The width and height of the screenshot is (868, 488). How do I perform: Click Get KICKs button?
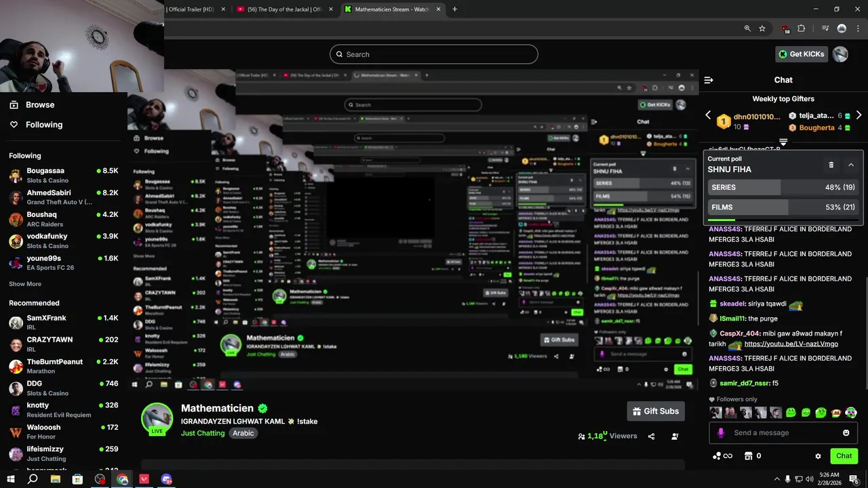pyautogui.click(x=802, y=54)
